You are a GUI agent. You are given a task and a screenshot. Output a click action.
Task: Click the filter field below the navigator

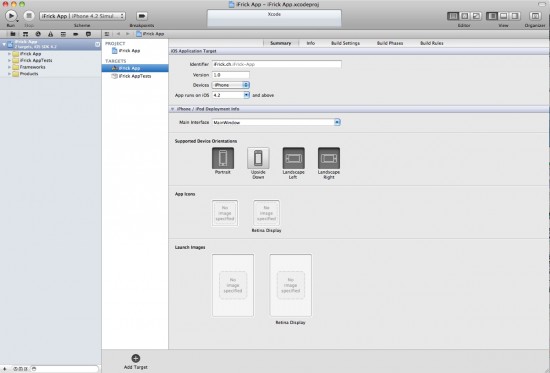point(64,369)
